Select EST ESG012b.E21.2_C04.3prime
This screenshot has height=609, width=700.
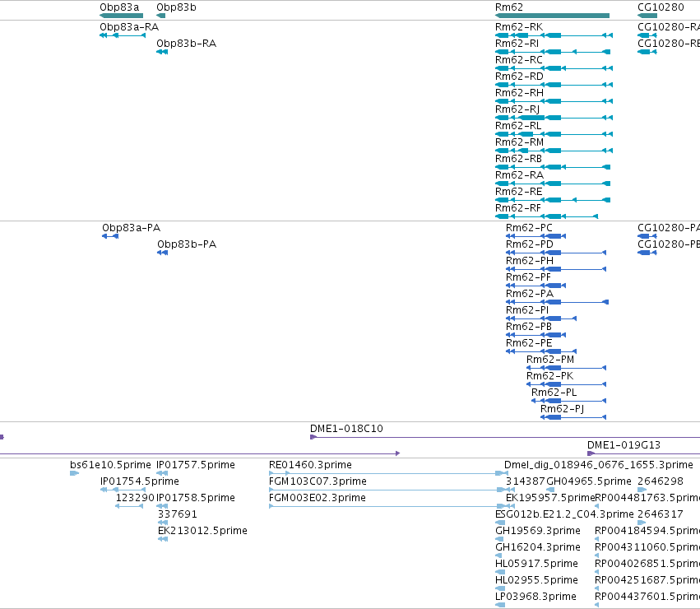pos(564,514)
